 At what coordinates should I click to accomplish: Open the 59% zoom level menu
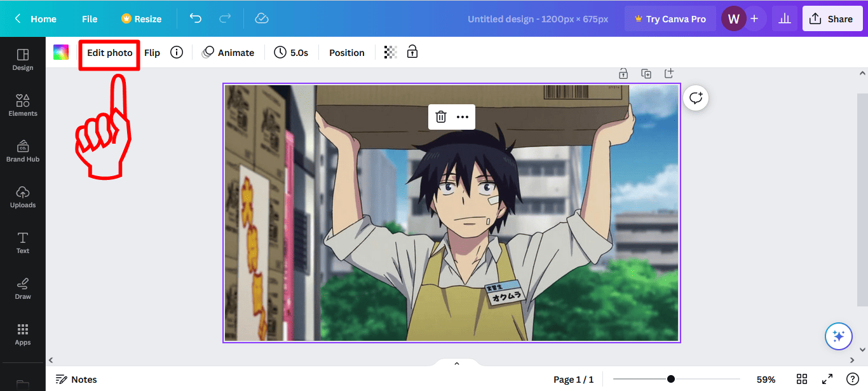pyautogui.click(x=766, y=380)
